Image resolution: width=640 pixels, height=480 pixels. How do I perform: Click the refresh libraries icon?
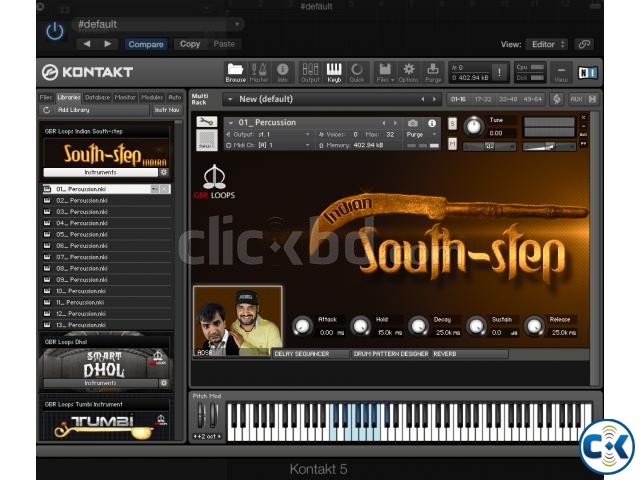click(47, 110)
